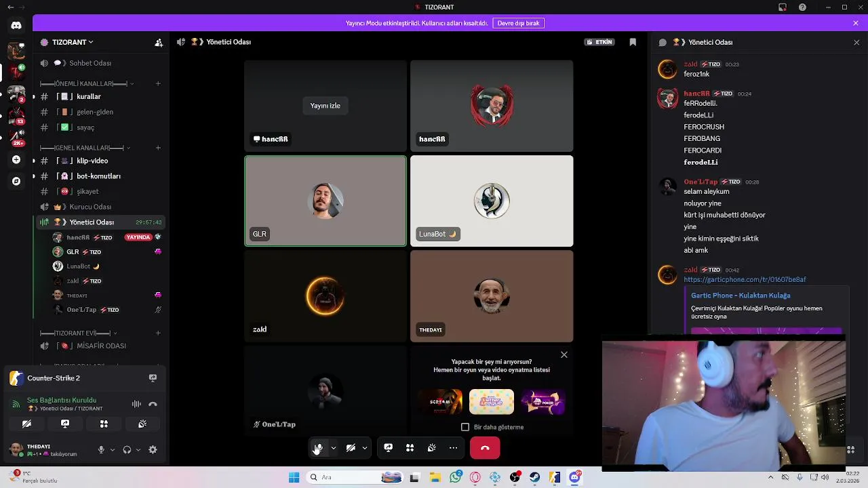The height and width of the screenshot is (488, 868).
Task: Start an activity from the sidebar panel
Action: (104, 424)
